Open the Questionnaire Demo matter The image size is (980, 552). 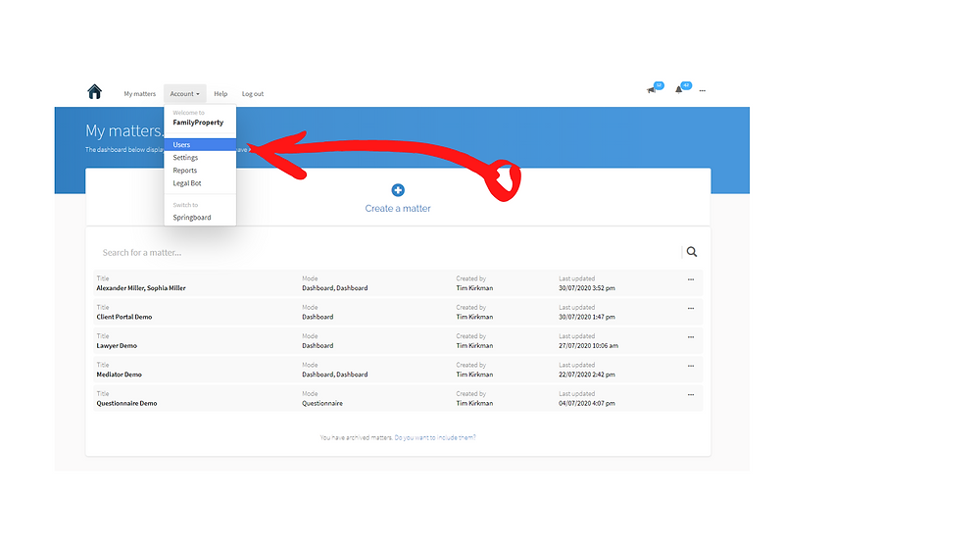point(126,403)
